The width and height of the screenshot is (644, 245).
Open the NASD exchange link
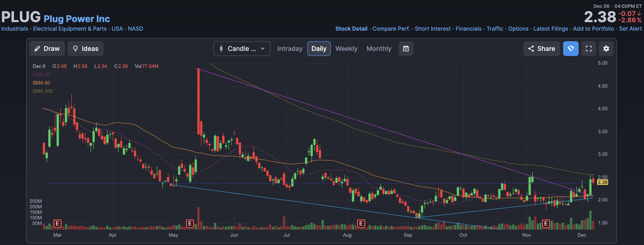(135, 29)
